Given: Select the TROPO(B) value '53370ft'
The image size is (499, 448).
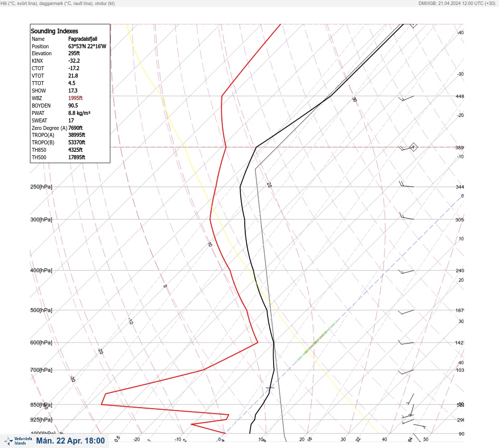Looking at the screenshot, I should [77, 143].
